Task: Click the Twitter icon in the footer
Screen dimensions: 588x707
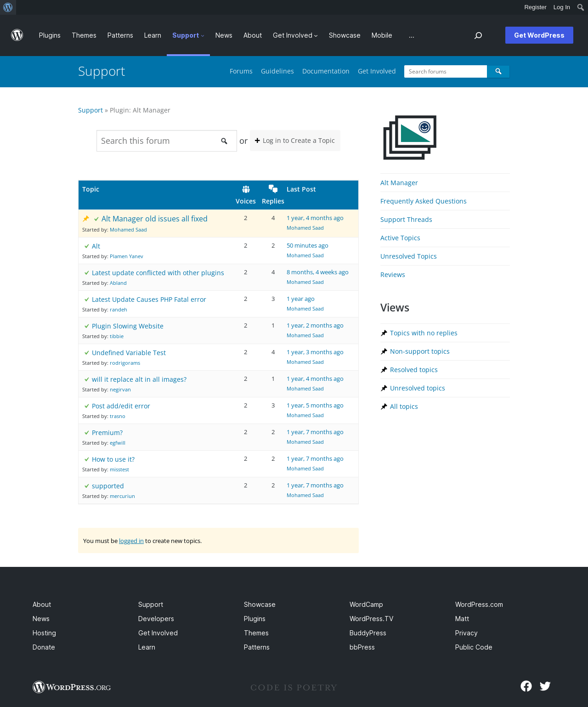Action: (x=545, y=686)
